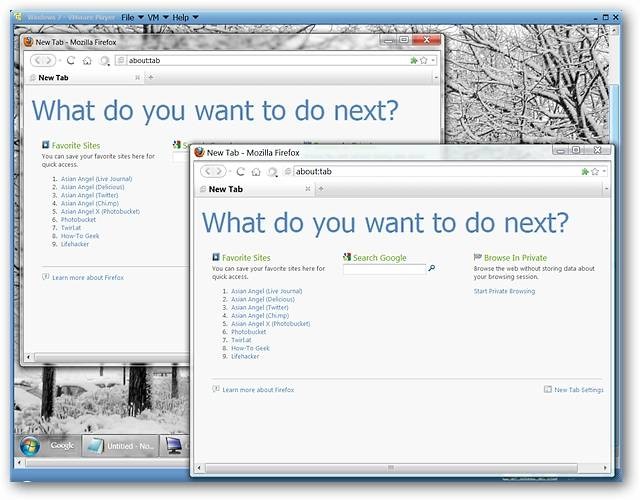Open tab list dropdown in background Firefox window
This screenshot has height=500, width=640.
436,78
